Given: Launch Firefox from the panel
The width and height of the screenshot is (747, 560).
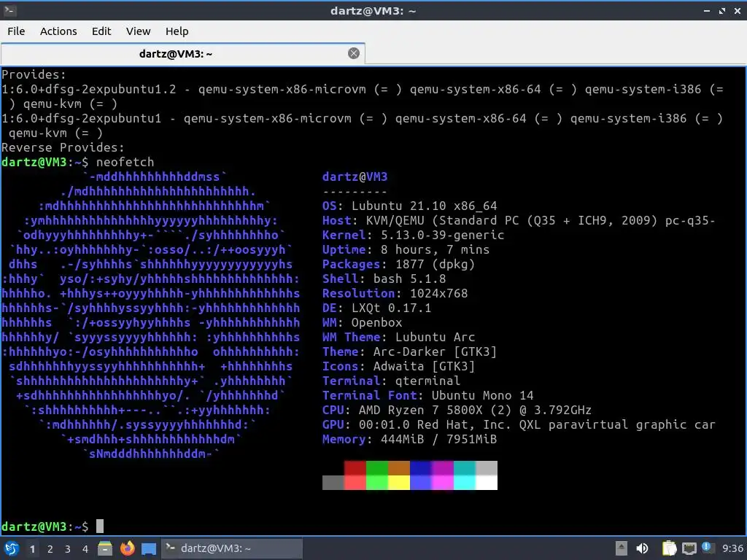Looking at the screenshot, I should click(x=127, y=548).
